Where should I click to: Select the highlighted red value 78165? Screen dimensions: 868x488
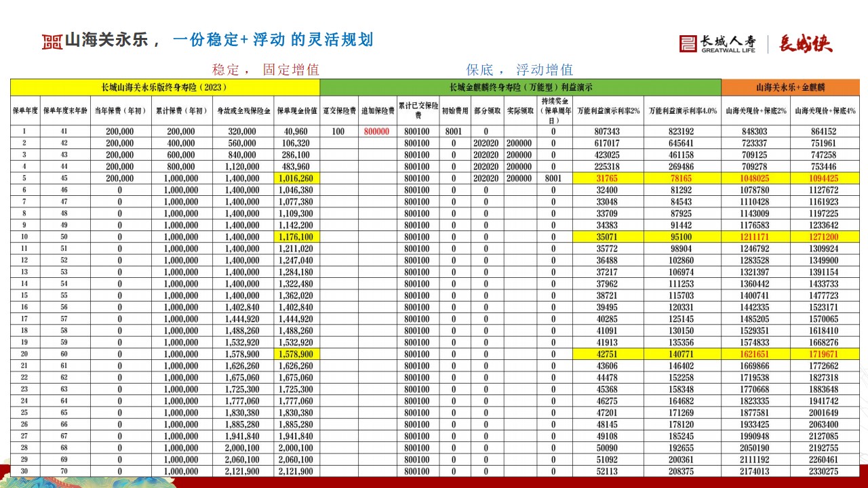tap(682, 178)
